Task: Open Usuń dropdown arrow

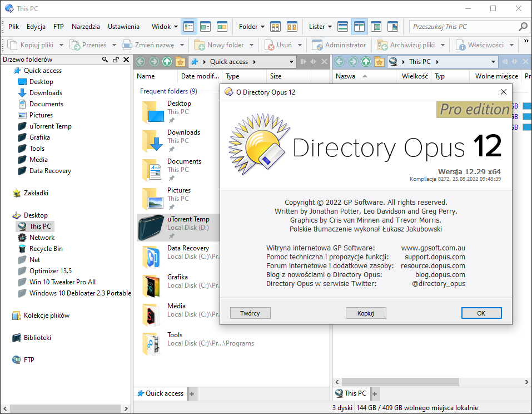Action: (x=300, y=45)
